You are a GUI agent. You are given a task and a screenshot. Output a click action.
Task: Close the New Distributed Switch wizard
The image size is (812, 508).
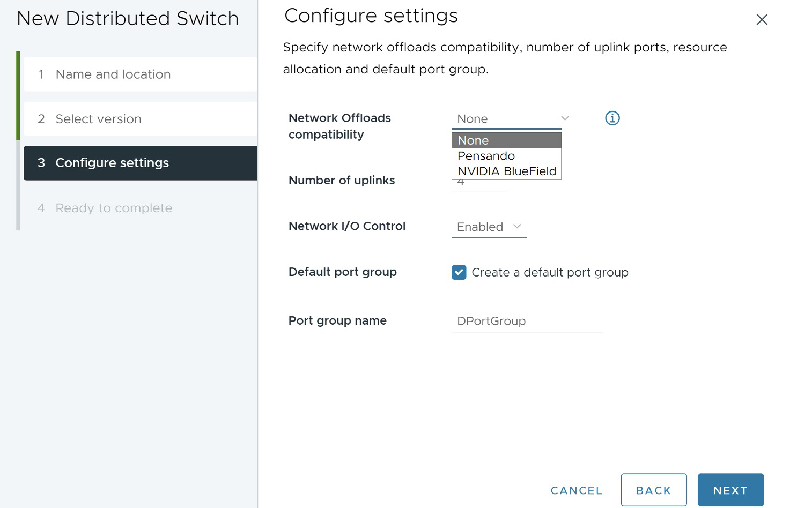point(762,20)
